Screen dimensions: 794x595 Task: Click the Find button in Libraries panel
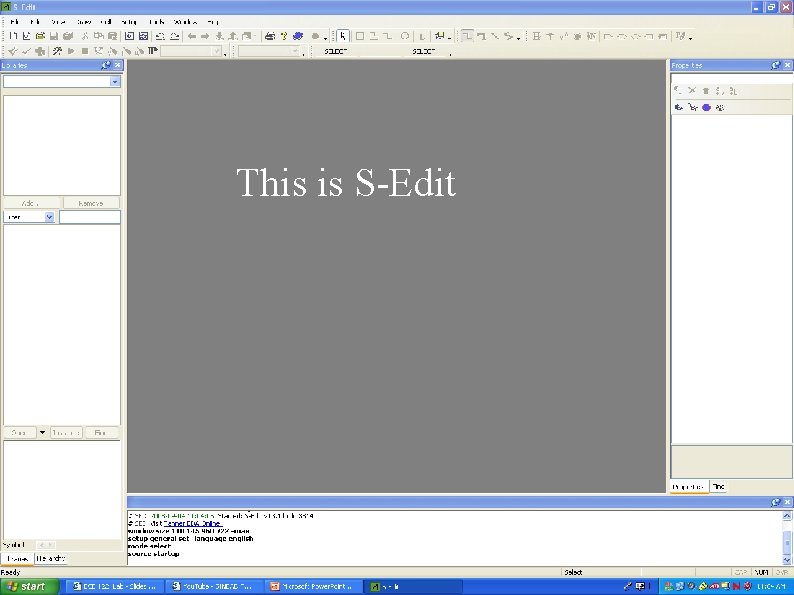[100, 433]
